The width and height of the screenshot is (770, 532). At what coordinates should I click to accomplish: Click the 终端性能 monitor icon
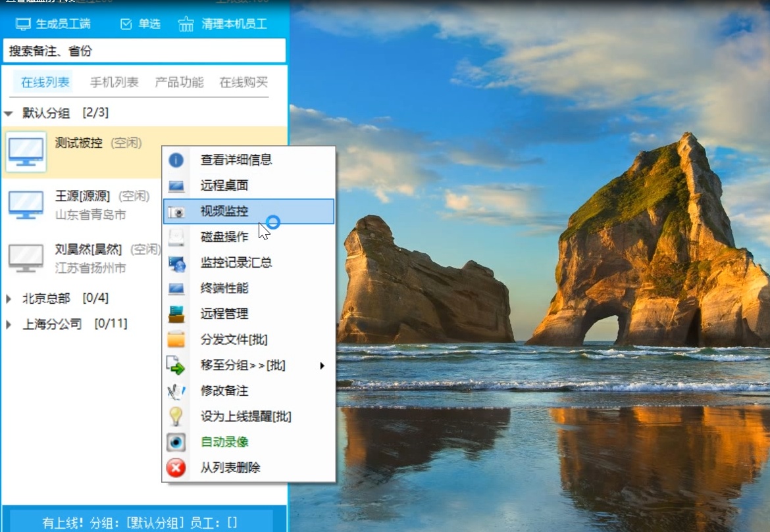[176, 289]
